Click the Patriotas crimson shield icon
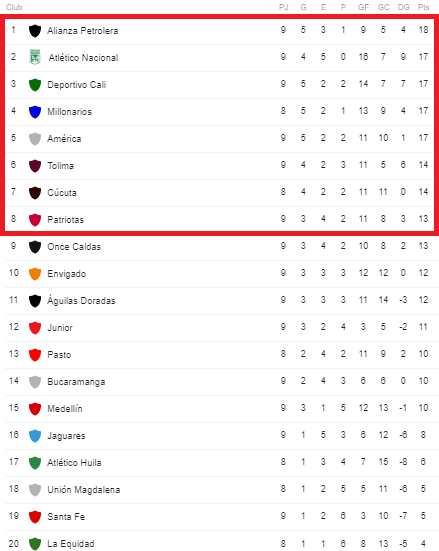The width and height of the screenshot is (439, 551). tap(35, 220)
